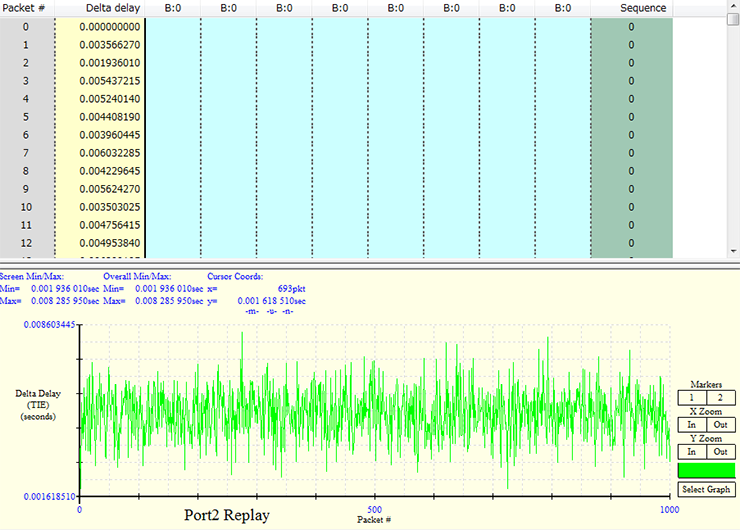Click the delta delay value 0.004408190
Image resolution: width=740 pixels, height=530 pixels.
[x=109, y=117]
